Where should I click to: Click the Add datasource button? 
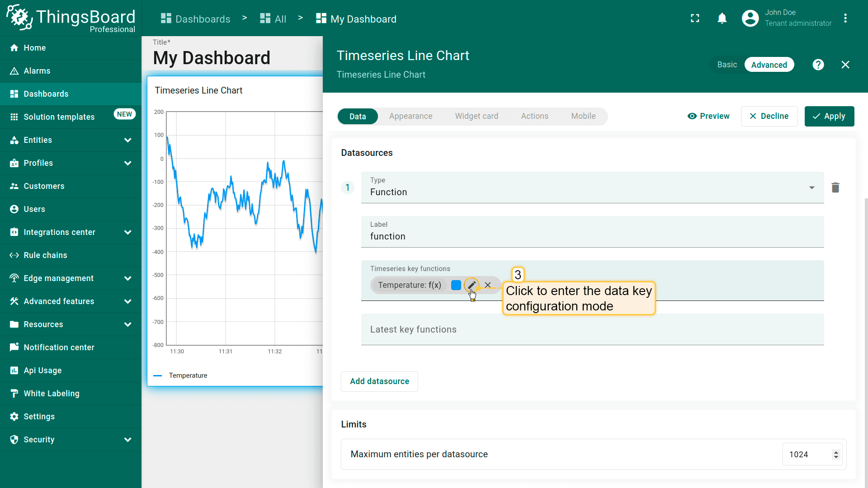[x=379, y=381]
